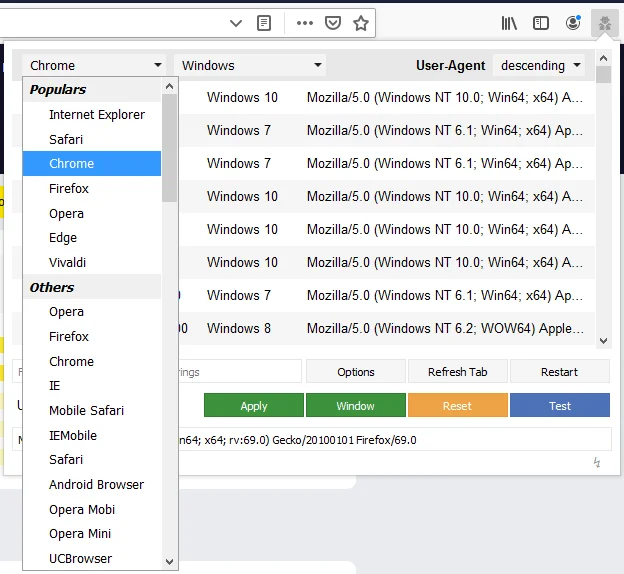624x574 pixels.
Task: Select Firefox under Populars
Action: 92,188
